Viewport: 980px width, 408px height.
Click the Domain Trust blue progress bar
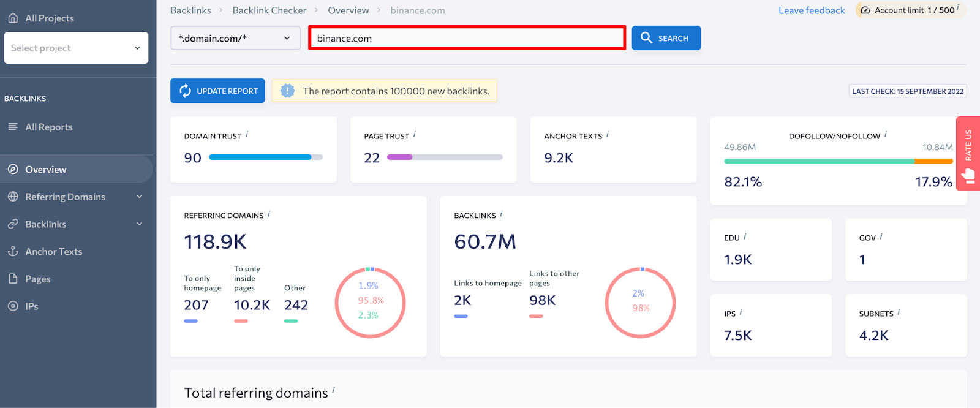[x=260, y=157]
